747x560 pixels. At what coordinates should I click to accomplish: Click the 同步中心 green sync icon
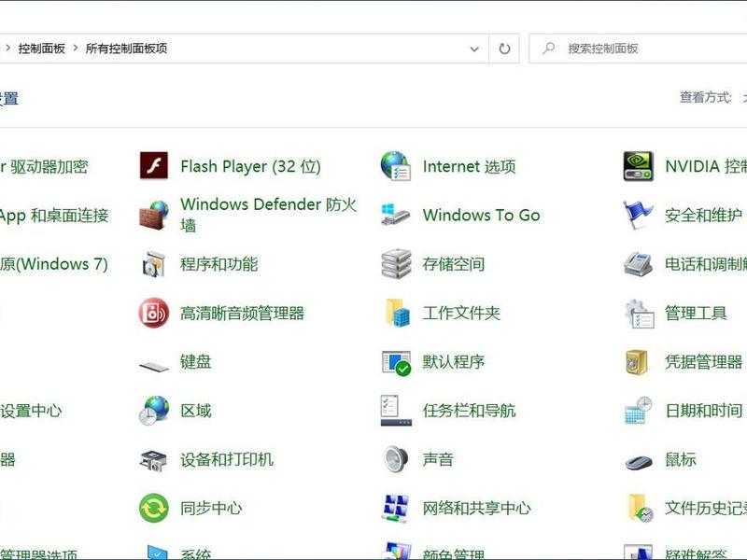coord(153,508)
